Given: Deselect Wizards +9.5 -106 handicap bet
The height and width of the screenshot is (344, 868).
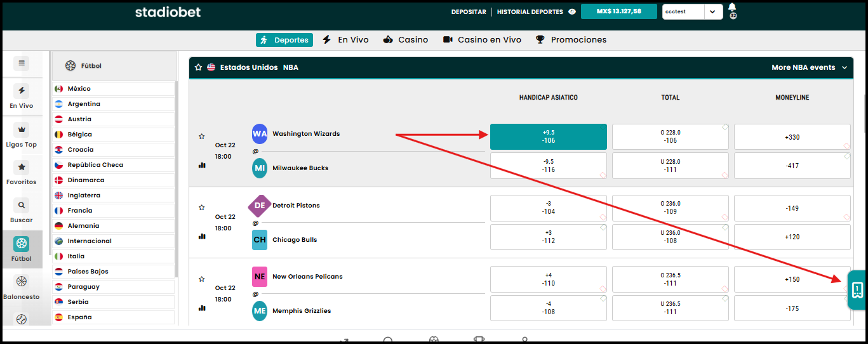Looking at the screenshot, I should coord(548,136).
